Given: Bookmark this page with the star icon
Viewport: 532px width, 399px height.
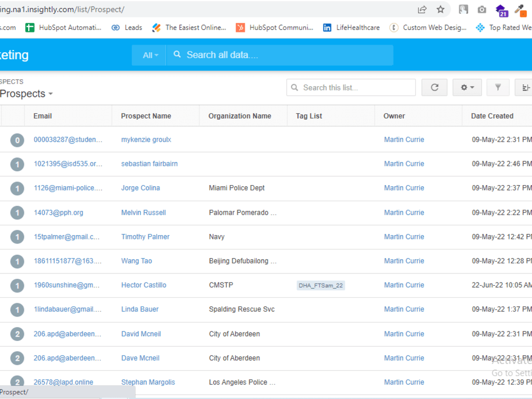Looking at the screenshot, I should pos(440,10).
